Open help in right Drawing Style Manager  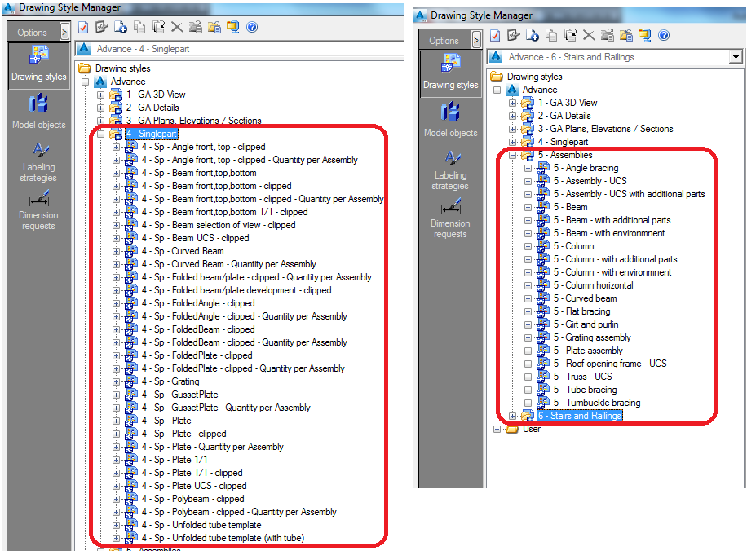click(x=664, y=35)
